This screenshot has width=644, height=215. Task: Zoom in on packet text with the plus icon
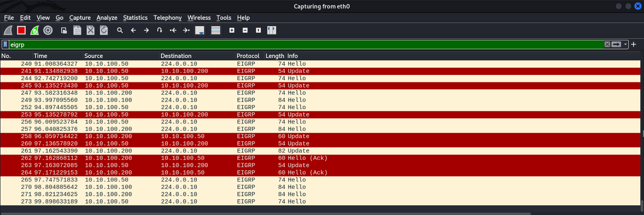(232, 30)
